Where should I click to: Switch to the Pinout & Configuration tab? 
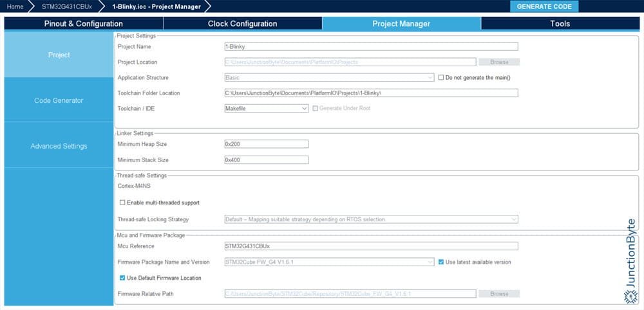click(x=83, y=24)
